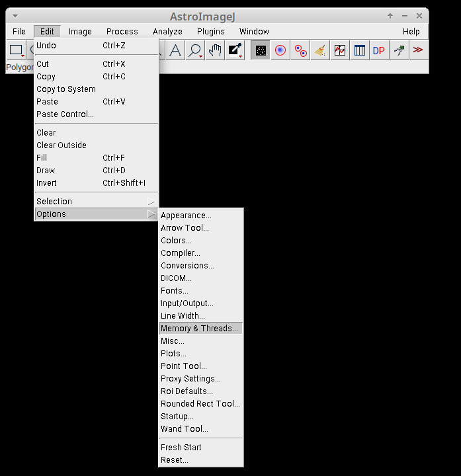Viewport: 461px width, 476px height.
Task: Open Line Width options
Action: (x=201, y=316)
